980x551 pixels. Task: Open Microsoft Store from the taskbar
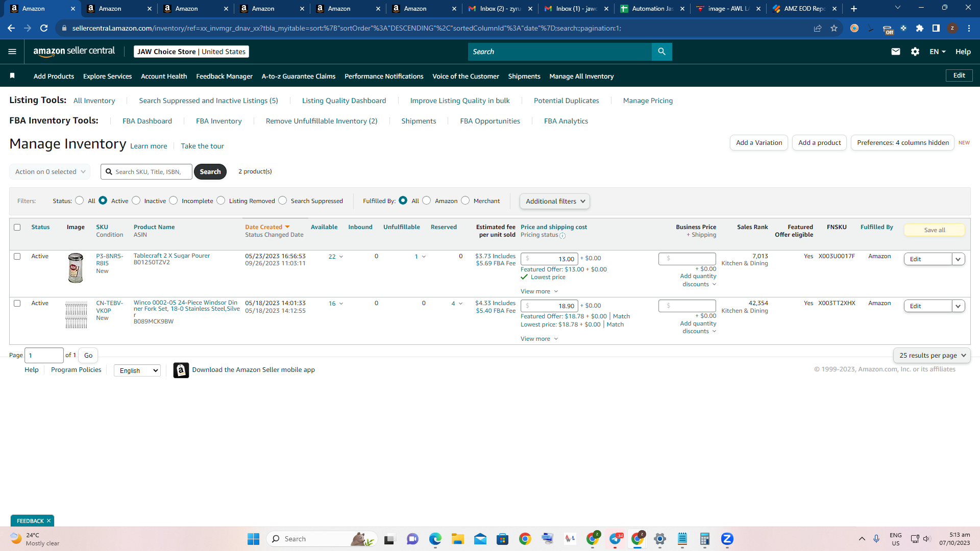coord(503,539)
